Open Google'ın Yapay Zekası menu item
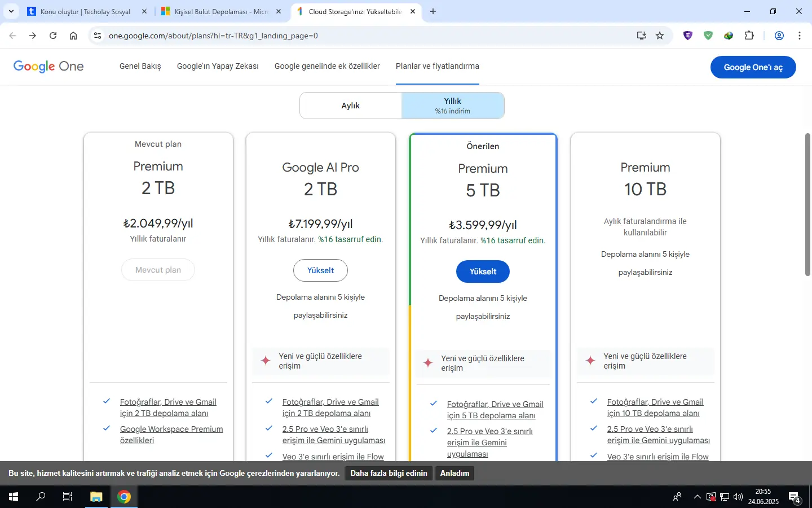The height and width of the screenshot is (508, 812). pyautogui.click(x=218, y=66)
